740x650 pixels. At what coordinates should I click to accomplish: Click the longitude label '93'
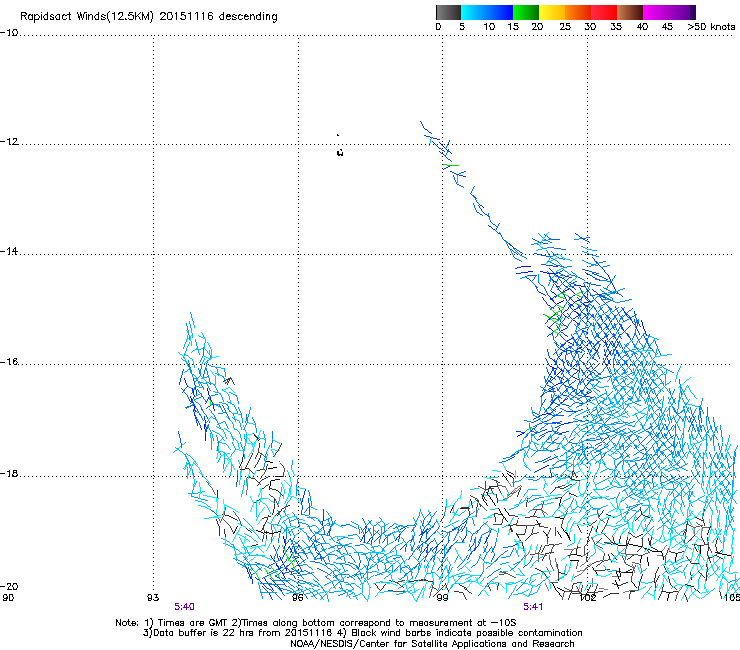click(x=153, y=598)
